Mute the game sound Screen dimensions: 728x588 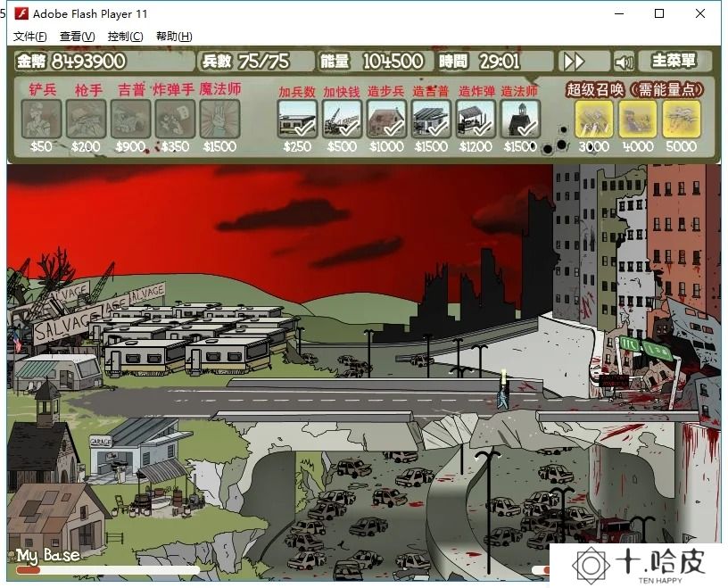pos(624,62)
